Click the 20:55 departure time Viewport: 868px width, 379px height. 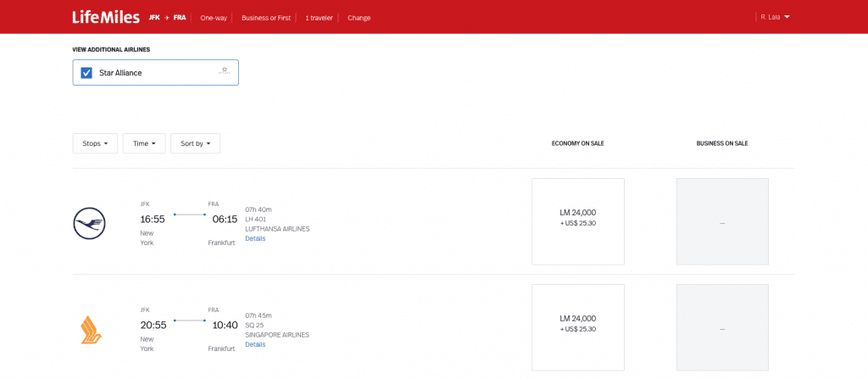click(x=153, y=326)
